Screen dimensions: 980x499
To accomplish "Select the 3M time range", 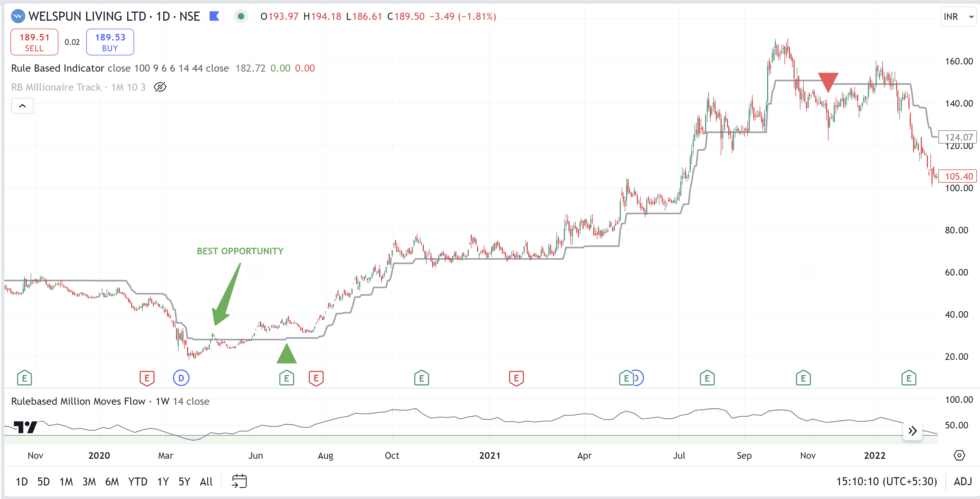I will point(89,482).
